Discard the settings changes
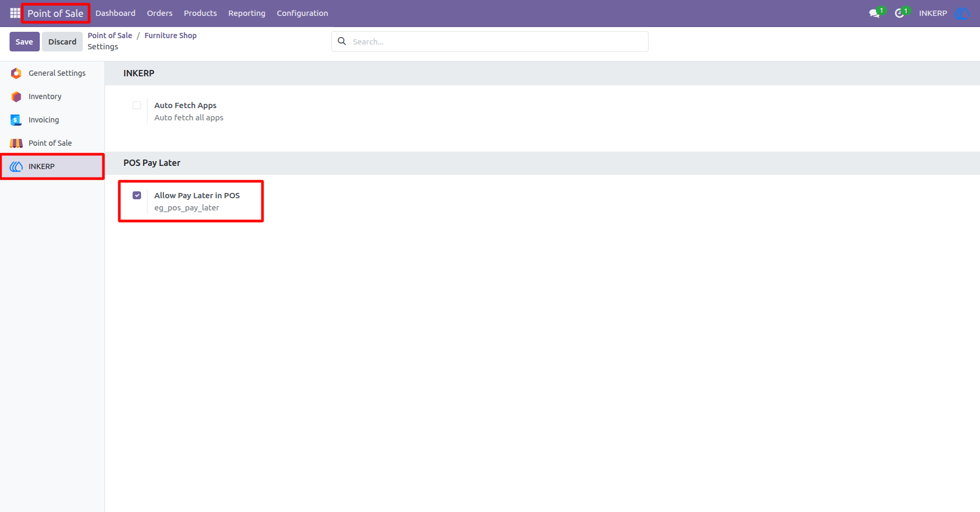This screenshot has height=512, width=980. [62, 41]
